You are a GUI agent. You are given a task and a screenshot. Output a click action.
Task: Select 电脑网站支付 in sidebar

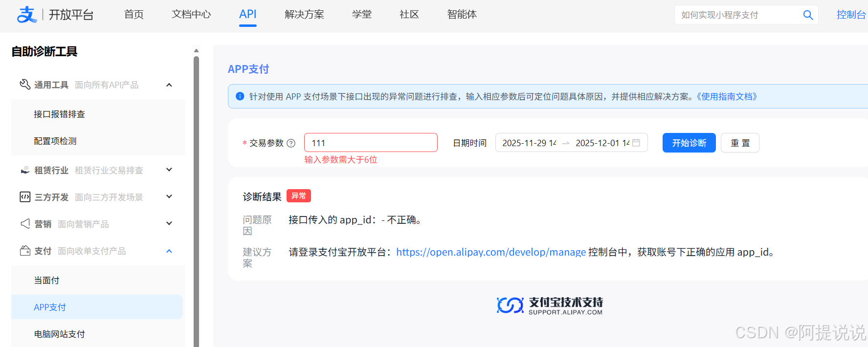pyautogui.click(x=59, y=334)
